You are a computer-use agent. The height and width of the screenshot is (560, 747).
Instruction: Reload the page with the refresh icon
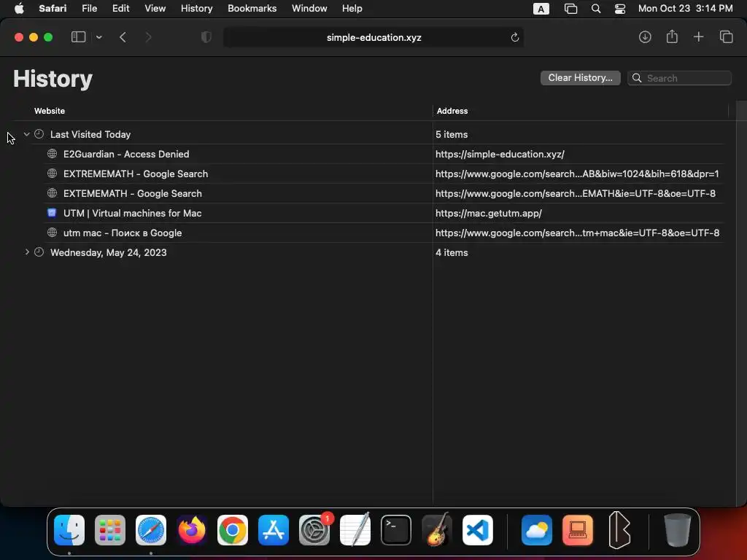[x=514, y=37]
